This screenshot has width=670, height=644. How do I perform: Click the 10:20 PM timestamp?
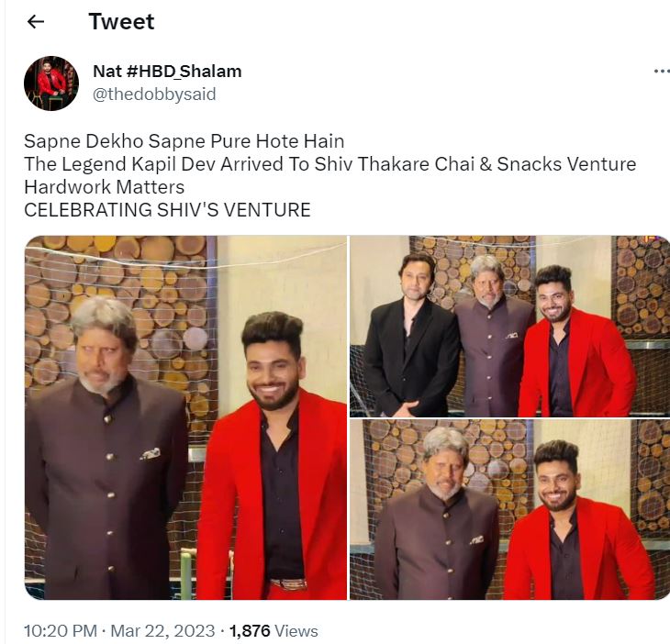[61, 631]
